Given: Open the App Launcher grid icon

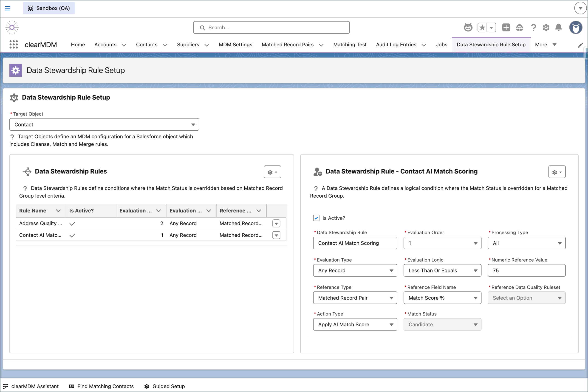Looking at the screenshot, I should click(x=14, y=45).
